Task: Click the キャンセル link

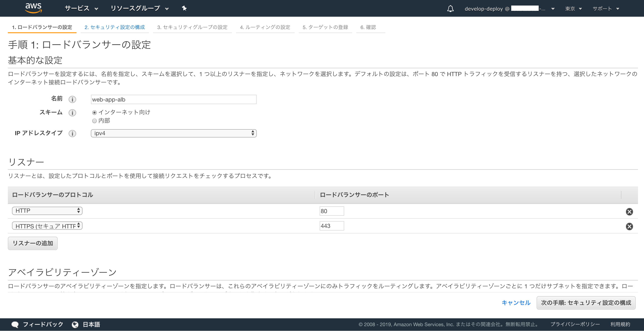Action: [516, 303]
